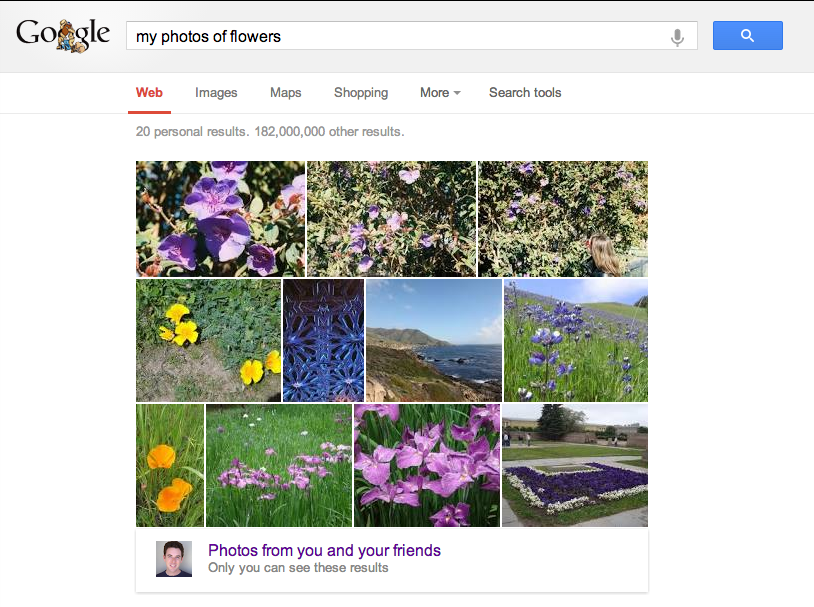
Task: Select the Web results tab
Action: (149, 92)
